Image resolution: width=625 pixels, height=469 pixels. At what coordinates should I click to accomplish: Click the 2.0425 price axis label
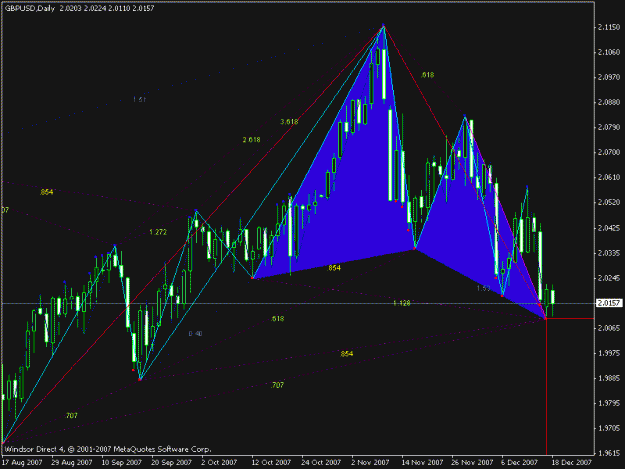609,228
